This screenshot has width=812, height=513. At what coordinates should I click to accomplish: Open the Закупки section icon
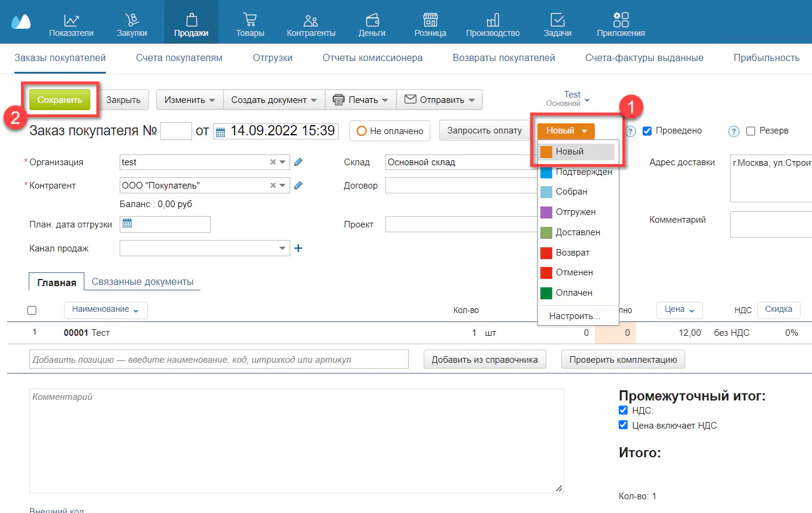132,20
